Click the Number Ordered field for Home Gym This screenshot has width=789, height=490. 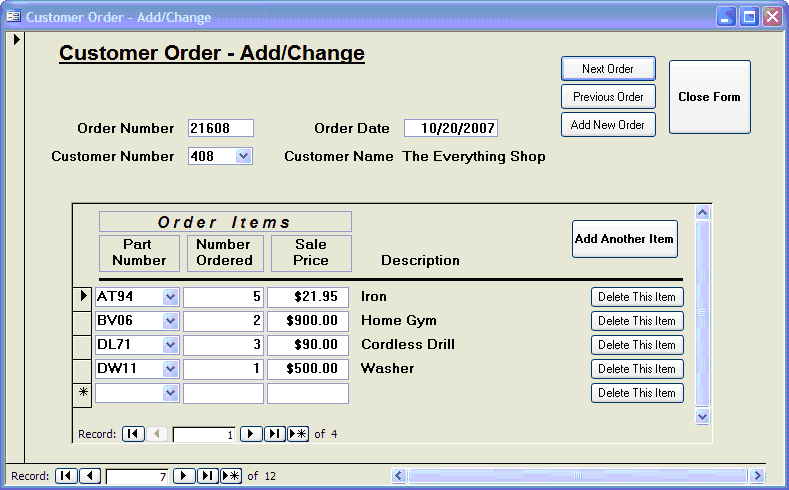[223, 321]
